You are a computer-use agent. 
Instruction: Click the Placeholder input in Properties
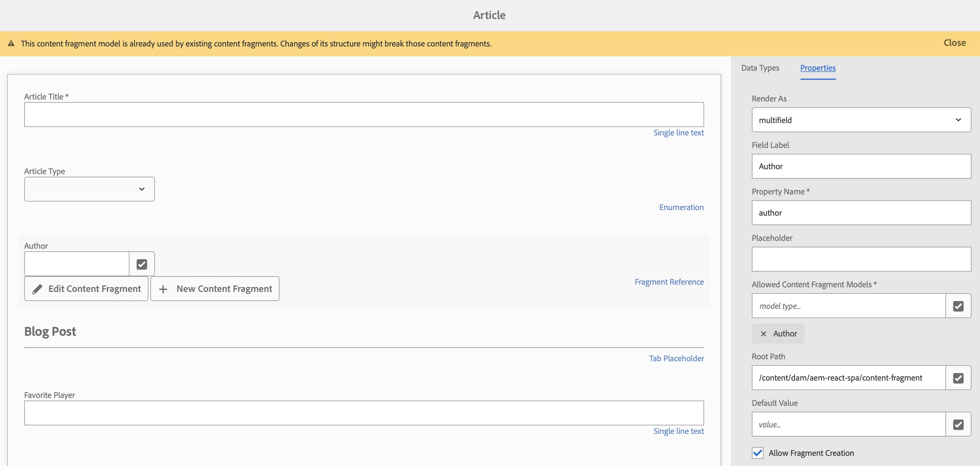tap(861, 259)
